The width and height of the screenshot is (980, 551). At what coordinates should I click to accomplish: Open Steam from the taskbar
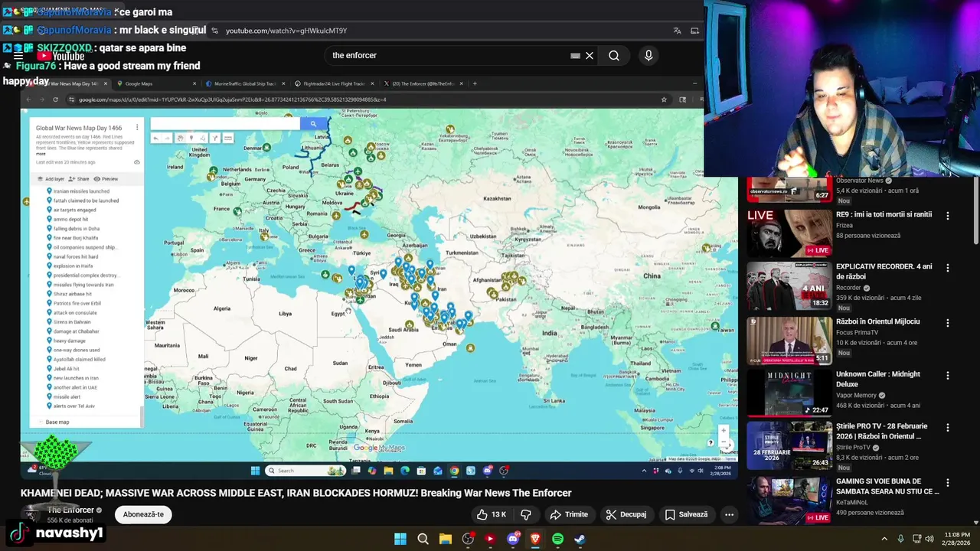point(580,539)
